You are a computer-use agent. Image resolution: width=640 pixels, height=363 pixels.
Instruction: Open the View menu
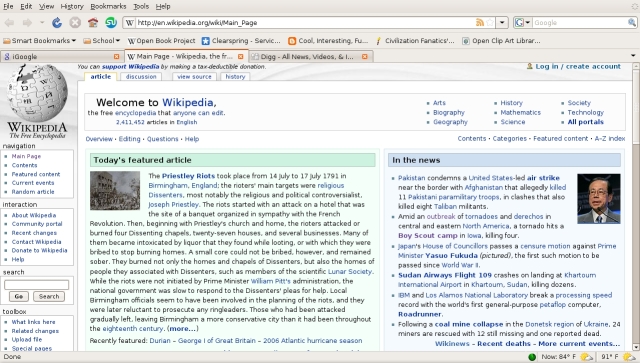pyautogui.click(x=47, y=7)
